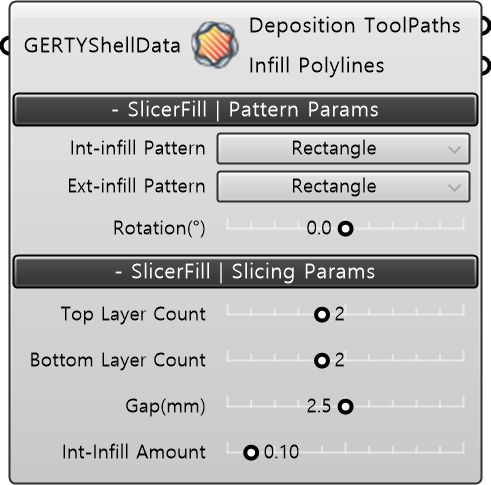Viewport: 491px width, 485px height.
Task: Click the GERTYShellData input connector grip
Action: (5, 45)
